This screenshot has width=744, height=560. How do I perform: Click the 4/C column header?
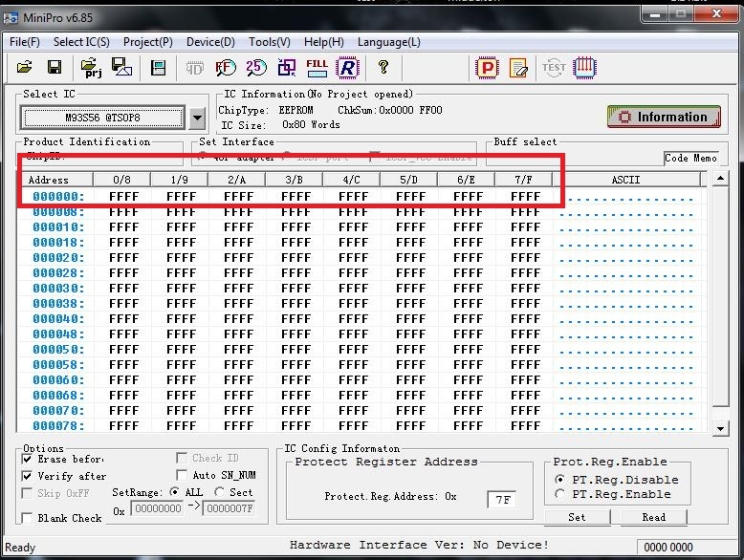351,180
